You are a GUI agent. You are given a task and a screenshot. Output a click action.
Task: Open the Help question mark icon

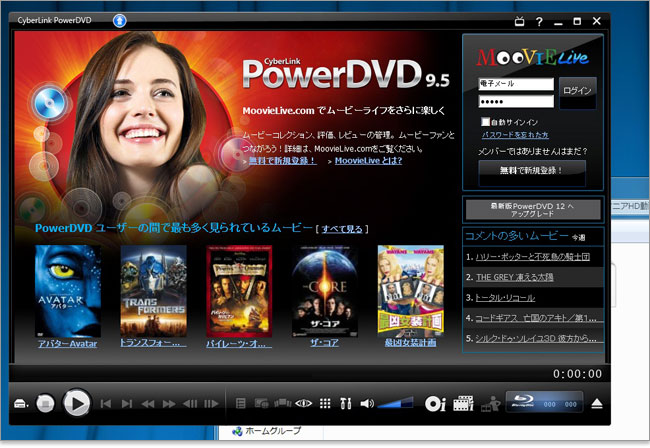click(539, 20)
